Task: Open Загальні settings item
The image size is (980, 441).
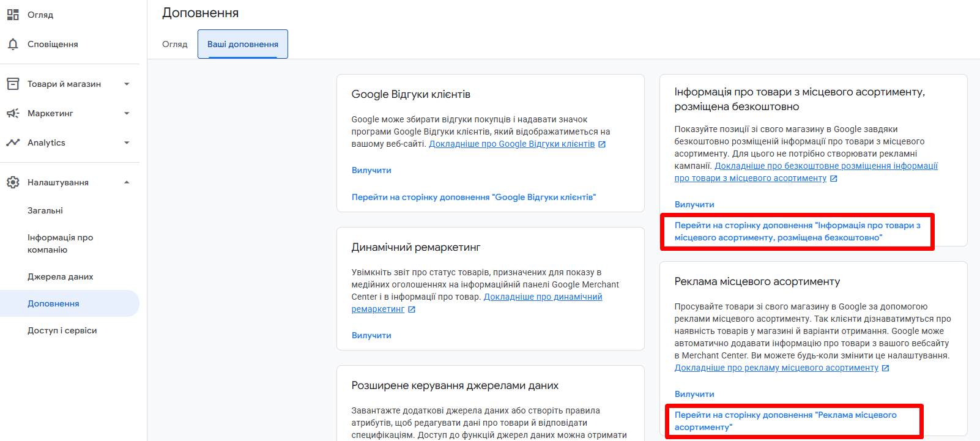Action: 45,210
